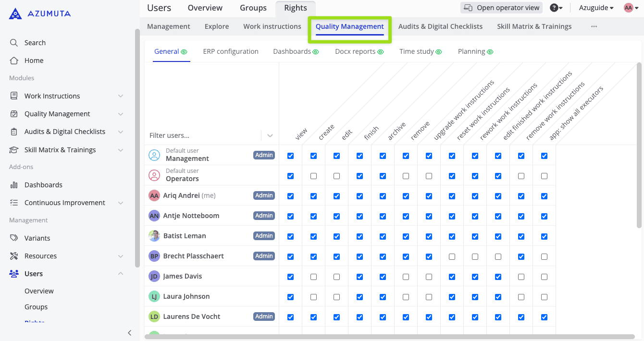Click the Home icon in the sidebar

click(x=13, y=60)
